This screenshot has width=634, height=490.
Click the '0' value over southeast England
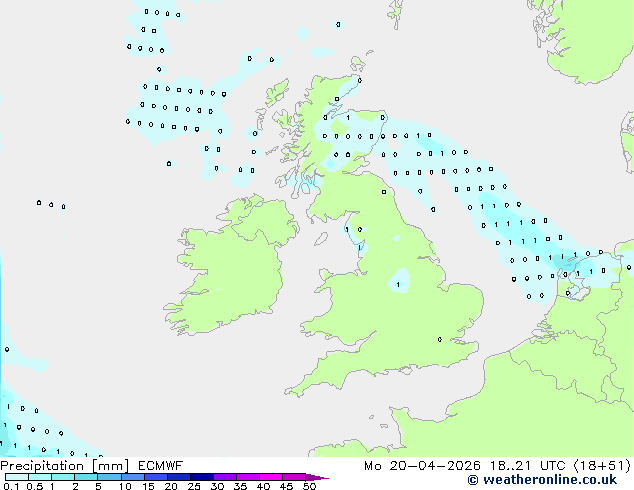click(440, 339)
